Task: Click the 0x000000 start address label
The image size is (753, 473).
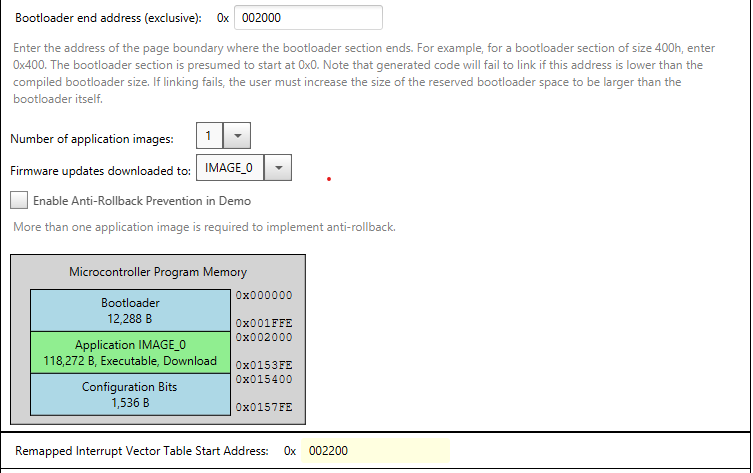Action: (x=264, y=295)
